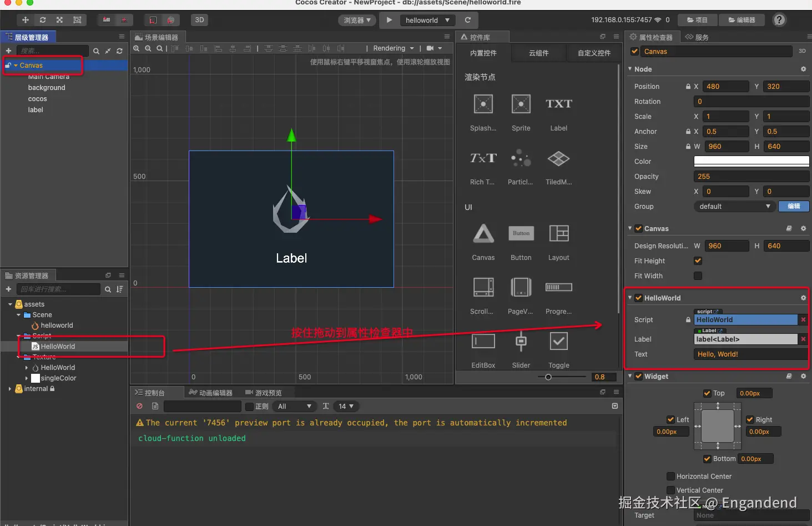
Task: Open the 浏览器 preview platform dropdown
Action: pos(357,20)
